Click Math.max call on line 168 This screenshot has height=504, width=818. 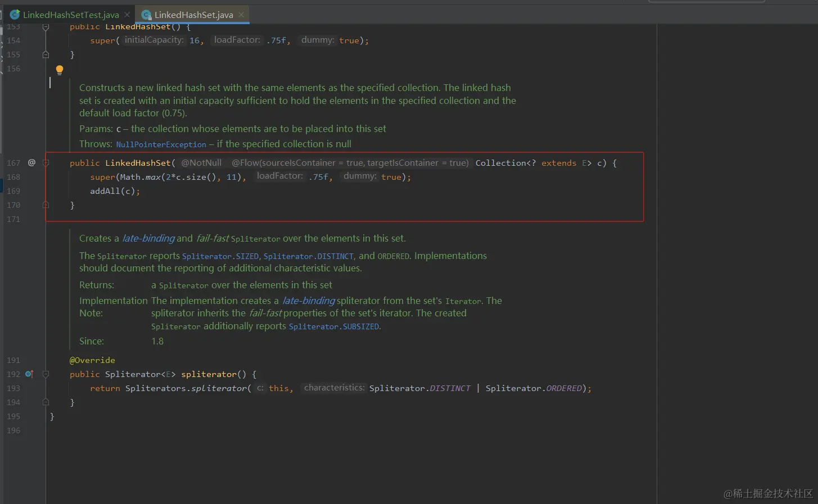point(141,177)
